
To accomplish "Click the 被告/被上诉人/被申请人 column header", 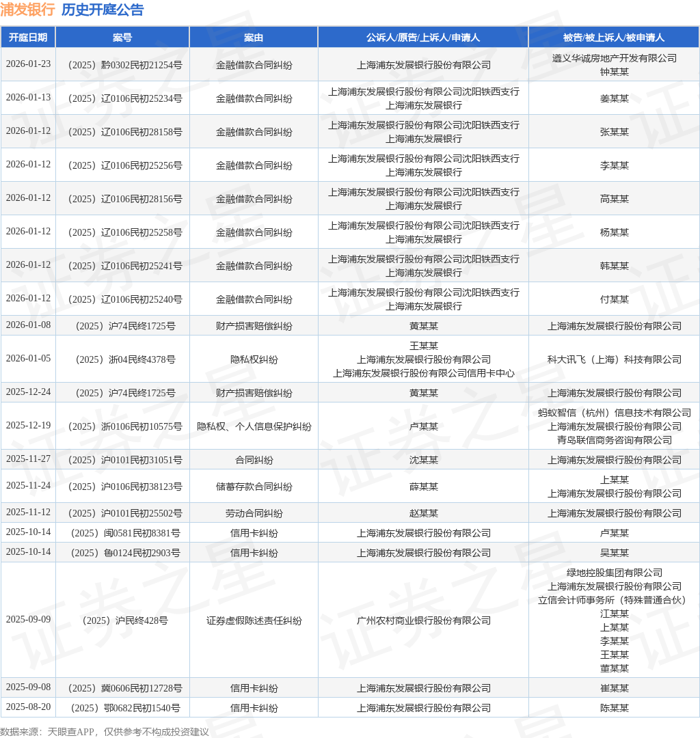I will [x=614, y=38].
